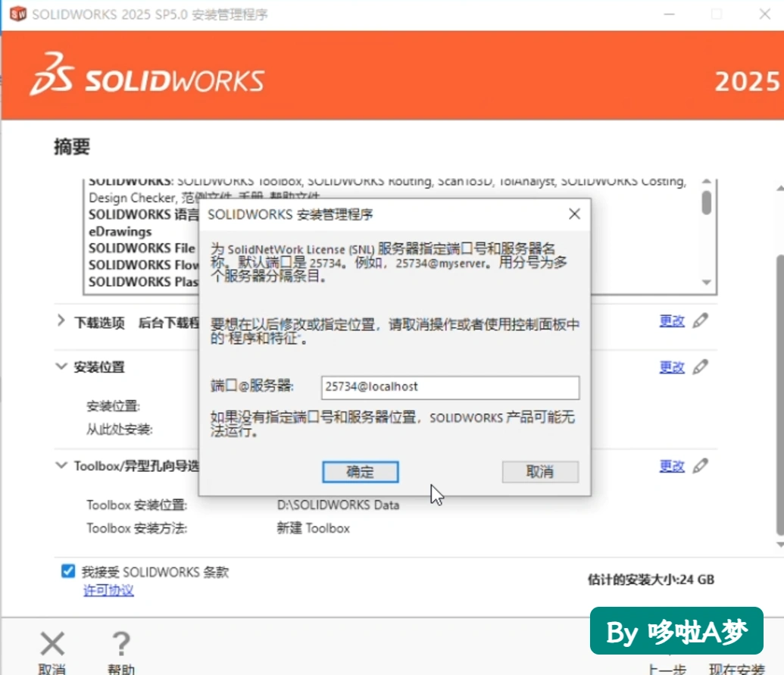The image size is (784, 675).
Task: Click the SOLIDWORKS app icon in title bar
Action: coord(18,14)
